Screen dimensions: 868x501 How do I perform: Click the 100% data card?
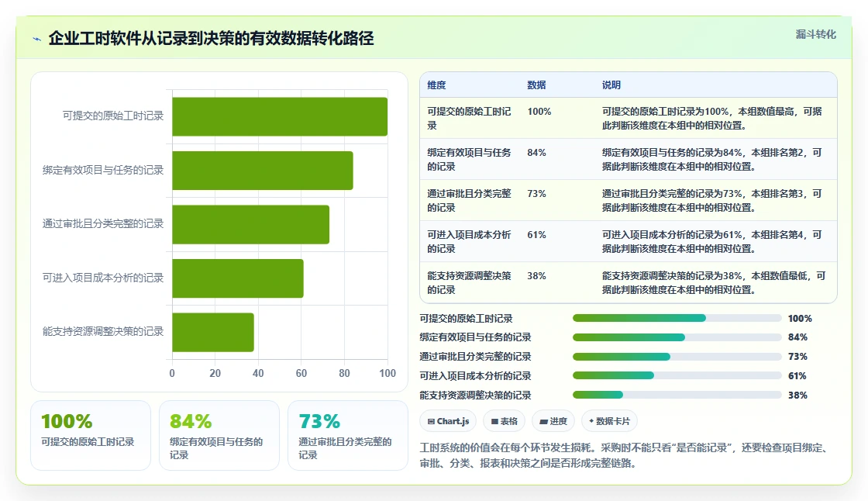(x=91, y=436)
